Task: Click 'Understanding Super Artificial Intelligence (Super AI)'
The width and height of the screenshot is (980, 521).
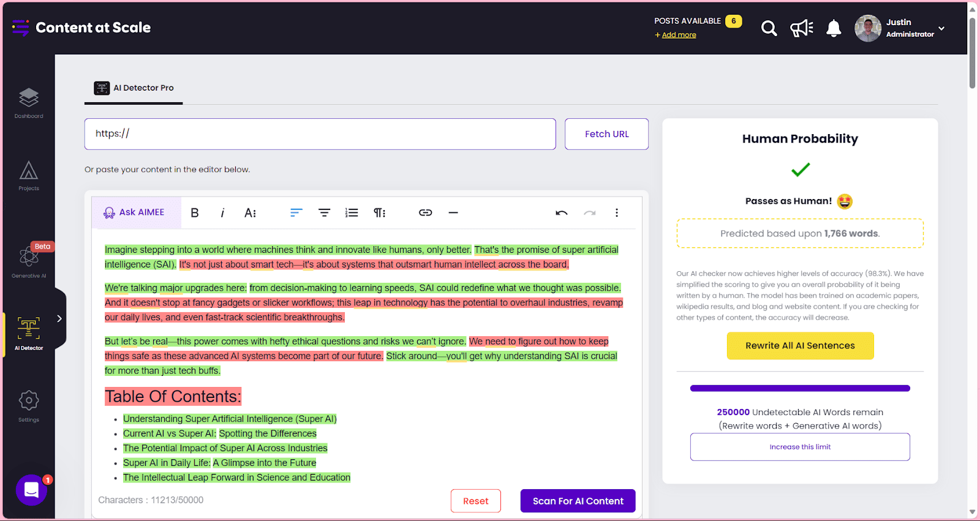Action: click(x=230, y=419)
